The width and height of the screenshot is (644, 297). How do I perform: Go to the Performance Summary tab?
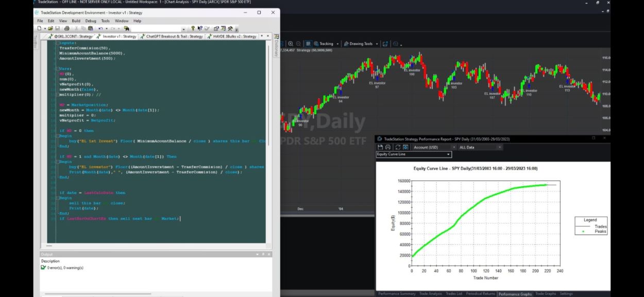397,293
